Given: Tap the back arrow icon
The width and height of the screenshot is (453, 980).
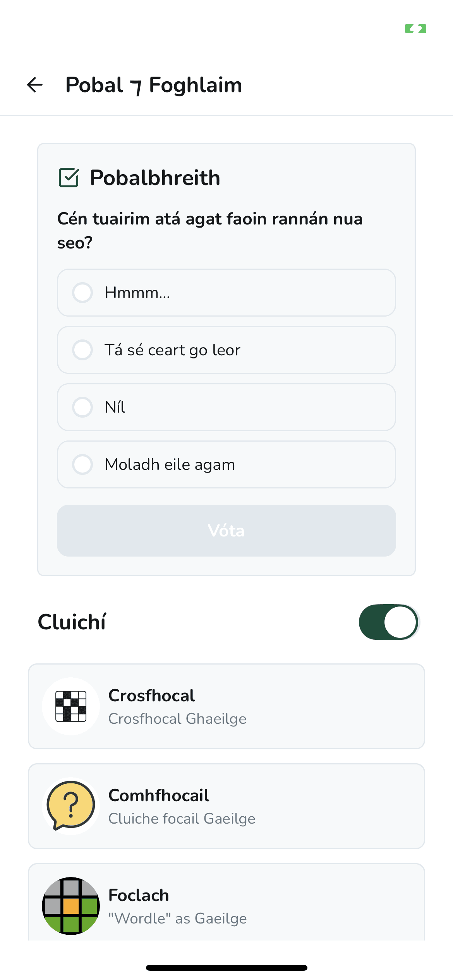Looking at the screenshot, I should tap(35, 85).
